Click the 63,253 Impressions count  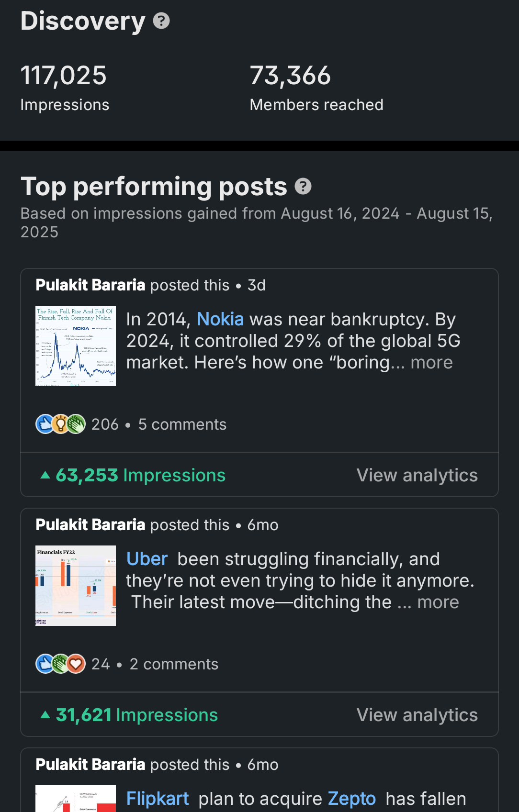point(140,475)
